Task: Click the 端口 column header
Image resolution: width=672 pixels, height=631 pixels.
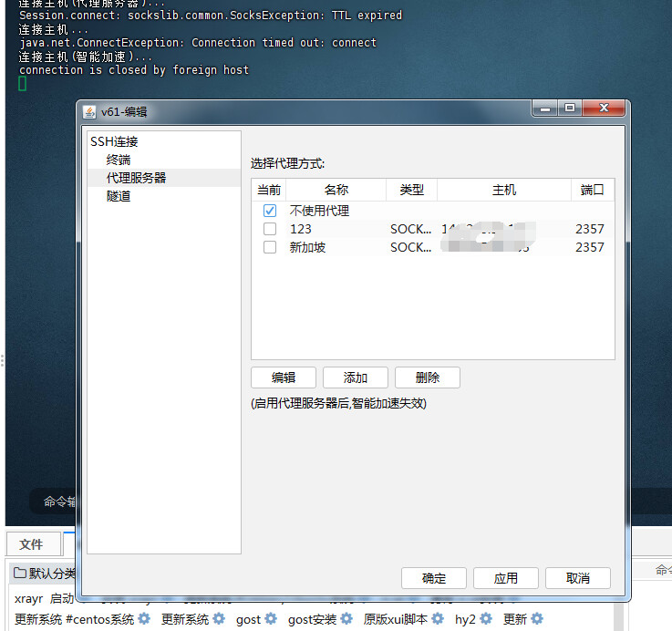Action: (x=593, y=190)
